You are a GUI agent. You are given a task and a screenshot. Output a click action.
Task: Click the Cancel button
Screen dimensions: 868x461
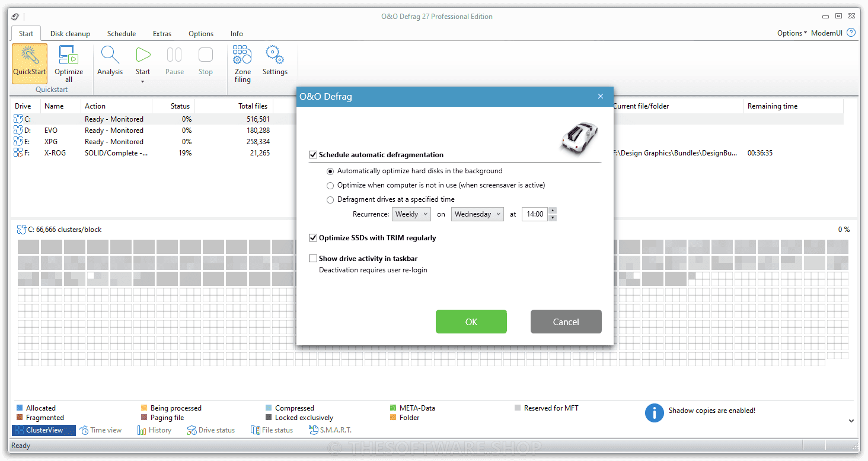pyautogui.click(x=566, y=322)
